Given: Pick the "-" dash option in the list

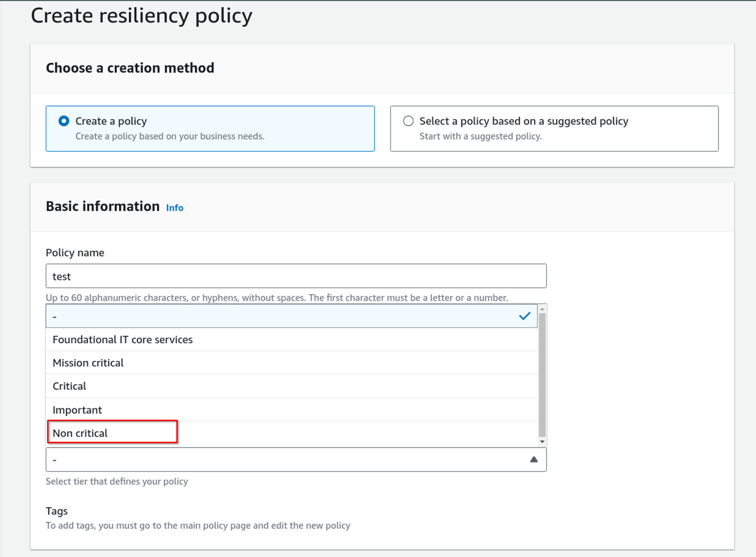Looking at the screenshot, I should (265, 317).
